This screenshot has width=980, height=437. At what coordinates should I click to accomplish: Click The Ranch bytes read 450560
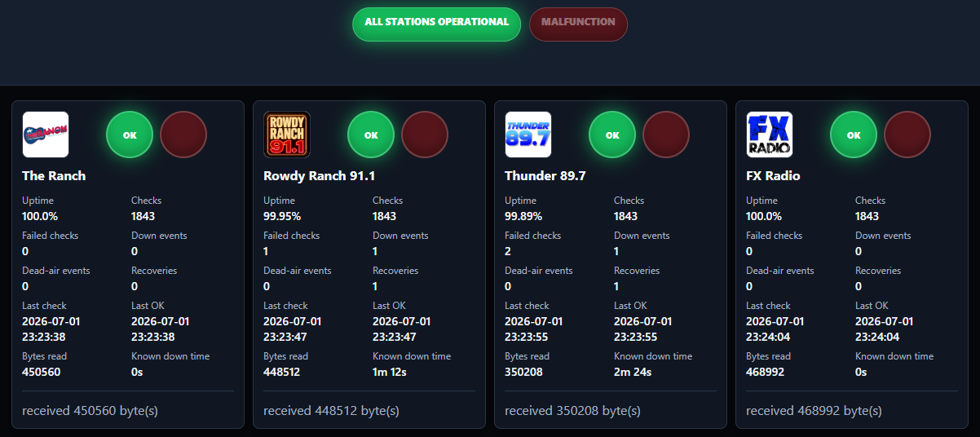coord(42,372)
